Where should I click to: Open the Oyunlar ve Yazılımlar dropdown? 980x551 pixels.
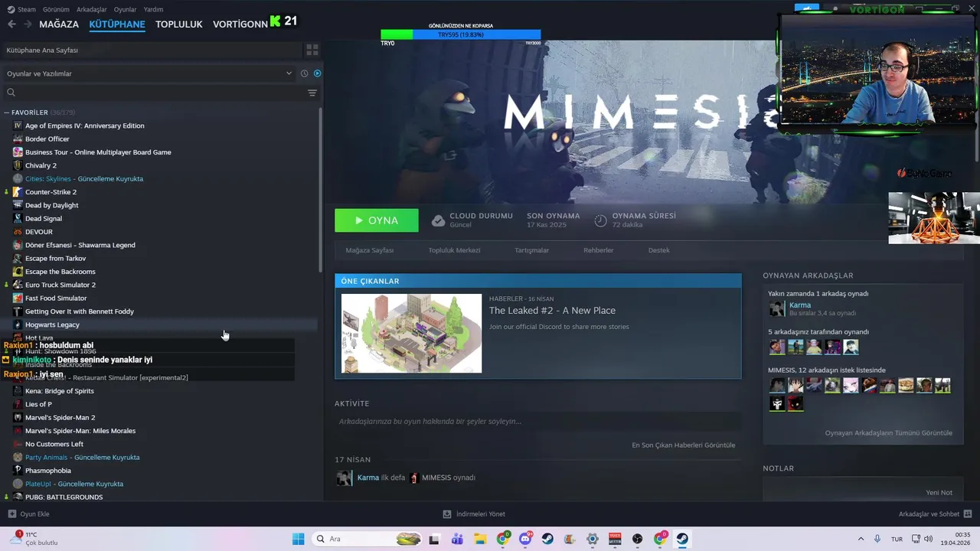click(x=149, y=73)
